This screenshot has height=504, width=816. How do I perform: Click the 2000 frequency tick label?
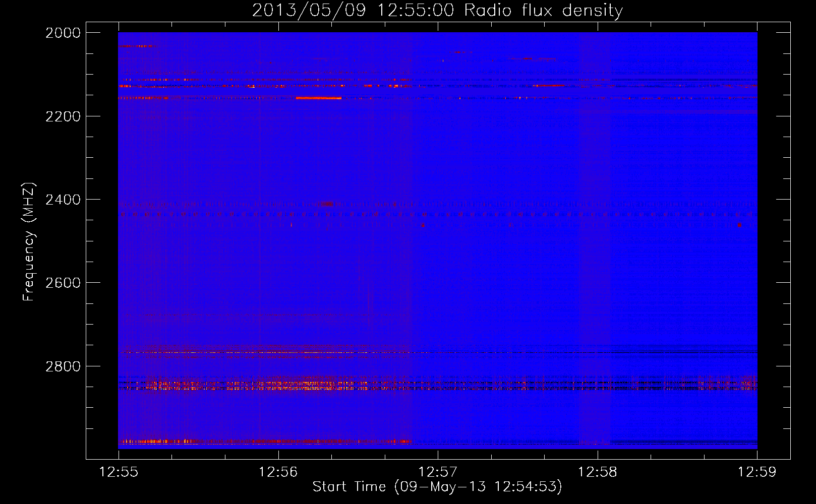(x=63, y=33)
